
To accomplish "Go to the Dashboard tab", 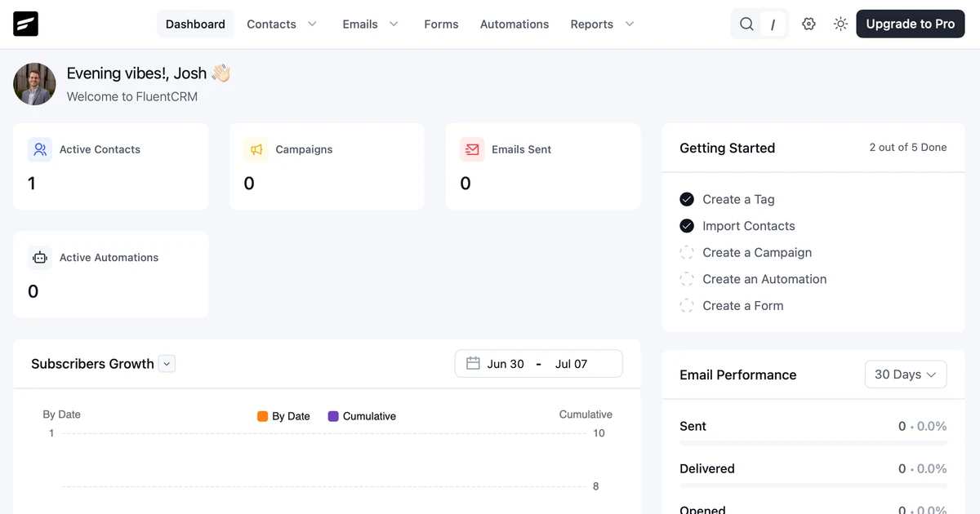I will click(195, 24).
